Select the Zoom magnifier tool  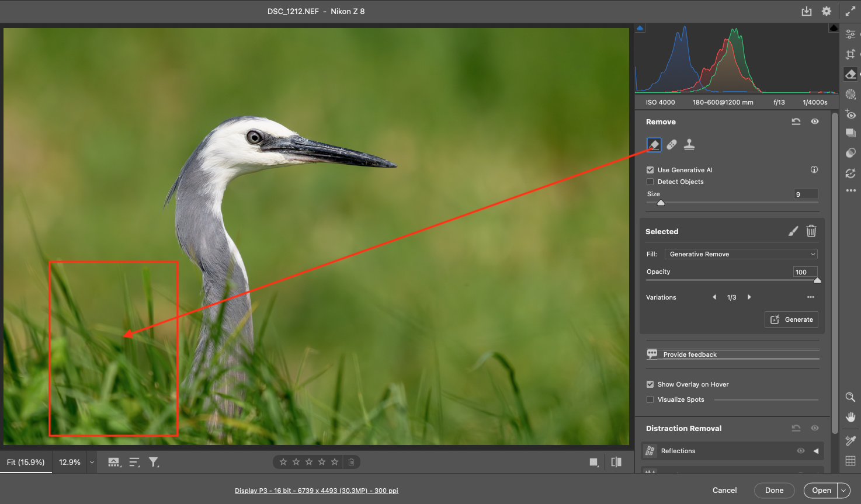coord(850,397)
